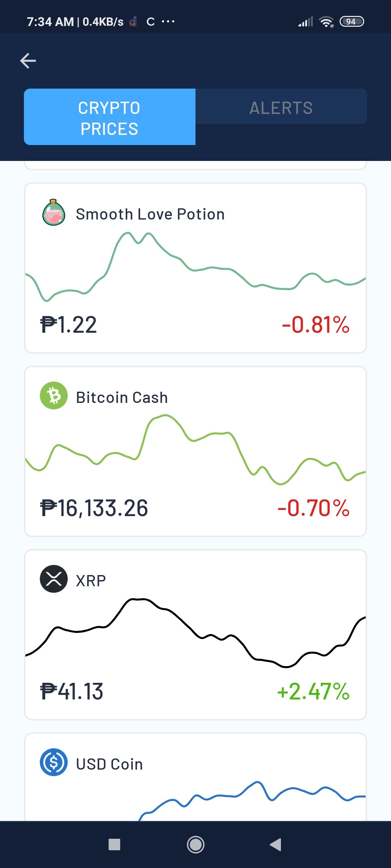The image size is (391, 868).
Task: Tap the Android back triangle button
Action: pyautogui.click(x=276, y=844)
